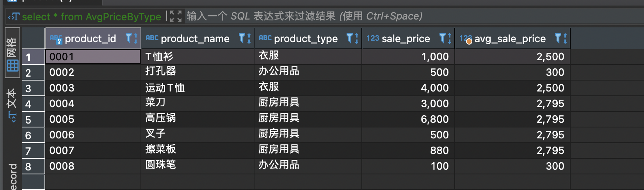Screen dimensions: 644x190
Task: Select row number 5 header
Action: tap(33, 119)
